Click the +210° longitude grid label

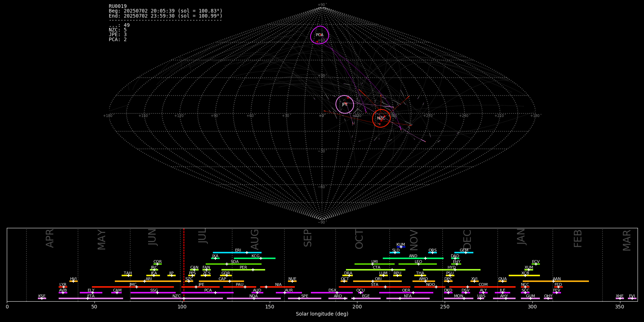499,116
